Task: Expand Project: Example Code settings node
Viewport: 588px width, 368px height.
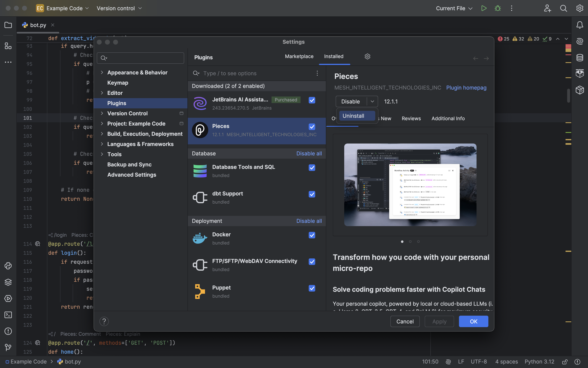Action: click(102, 124)
